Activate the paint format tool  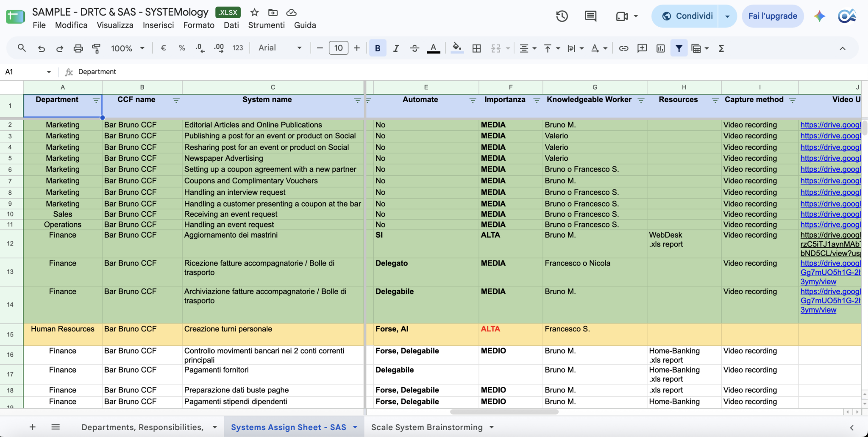[96, 48]
